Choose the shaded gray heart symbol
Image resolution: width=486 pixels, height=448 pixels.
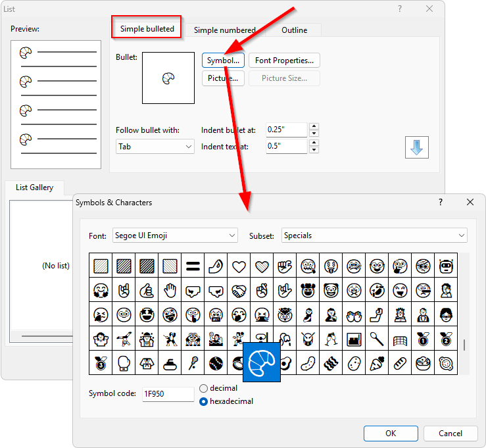click(262, 266)
